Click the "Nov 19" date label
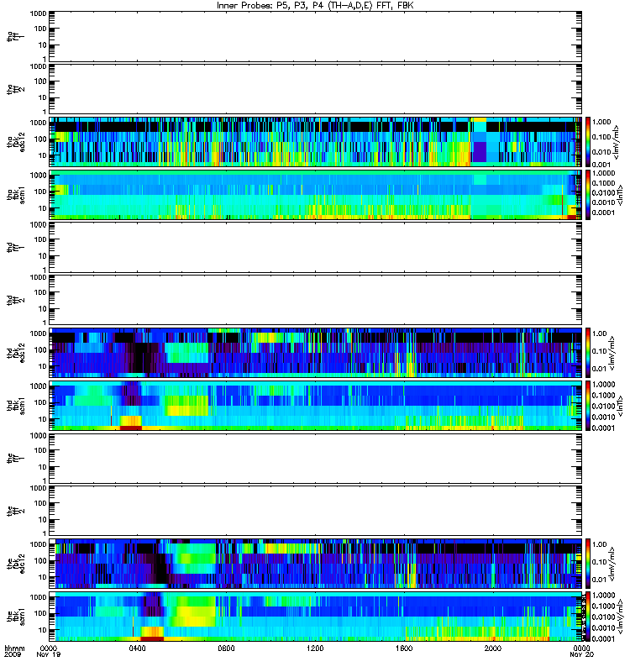 (49, 654)
